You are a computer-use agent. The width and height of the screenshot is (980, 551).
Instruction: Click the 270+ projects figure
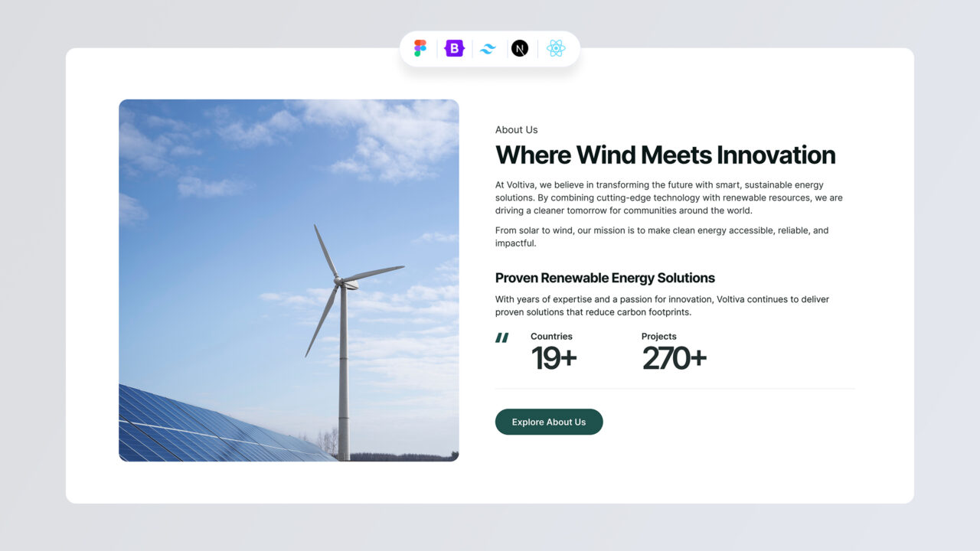click(x=674, y=358)
